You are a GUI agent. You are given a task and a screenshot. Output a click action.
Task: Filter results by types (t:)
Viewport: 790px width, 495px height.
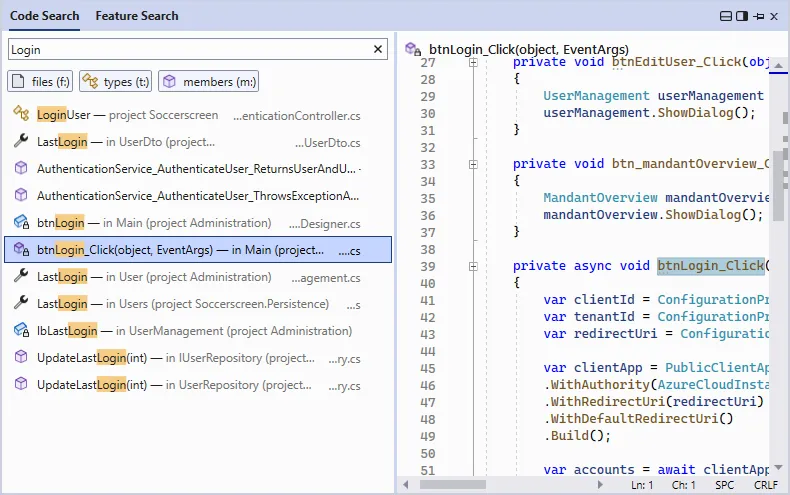(115, 81)
